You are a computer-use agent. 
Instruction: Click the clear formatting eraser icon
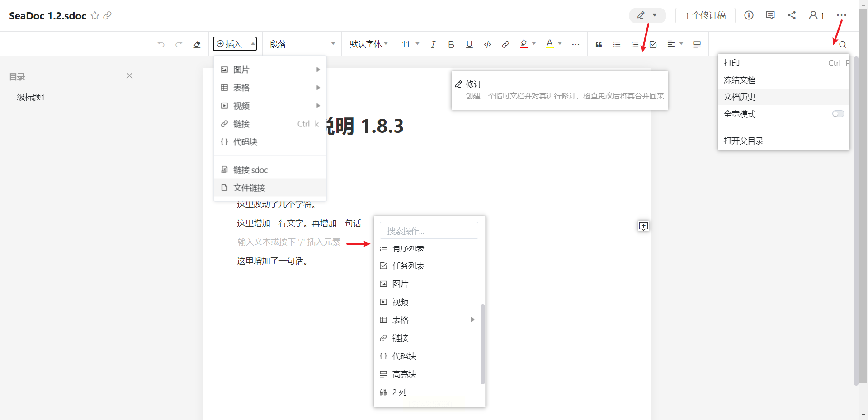197,44
